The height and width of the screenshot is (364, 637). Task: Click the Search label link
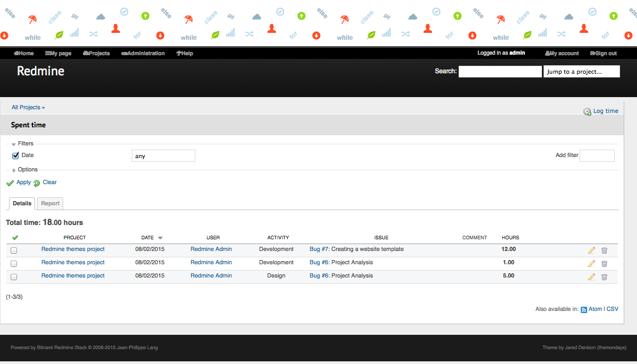pos(445,71)
